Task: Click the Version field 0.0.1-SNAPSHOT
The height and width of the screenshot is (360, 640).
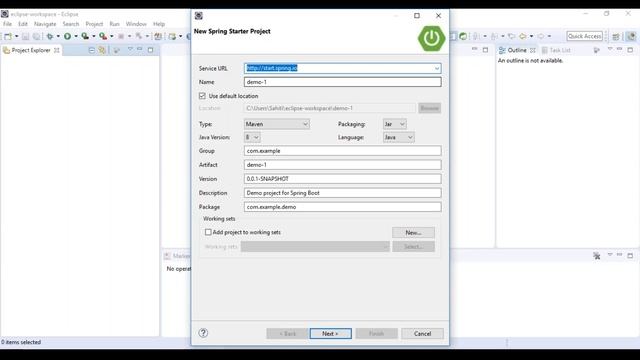Action: point(342,179)
